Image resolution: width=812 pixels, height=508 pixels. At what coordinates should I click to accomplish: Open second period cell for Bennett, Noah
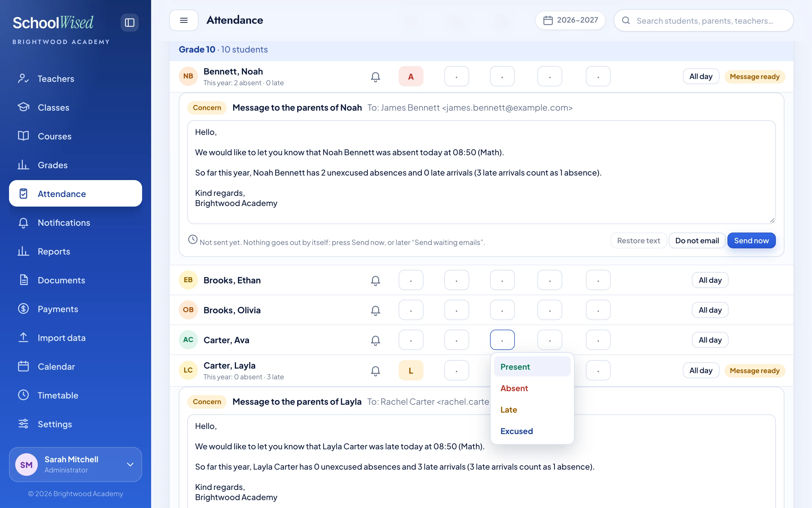tap(456, 76)
